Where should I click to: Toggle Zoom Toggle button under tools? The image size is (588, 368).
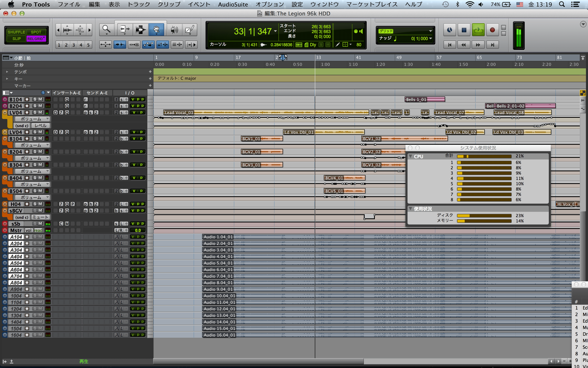point(105,45)
